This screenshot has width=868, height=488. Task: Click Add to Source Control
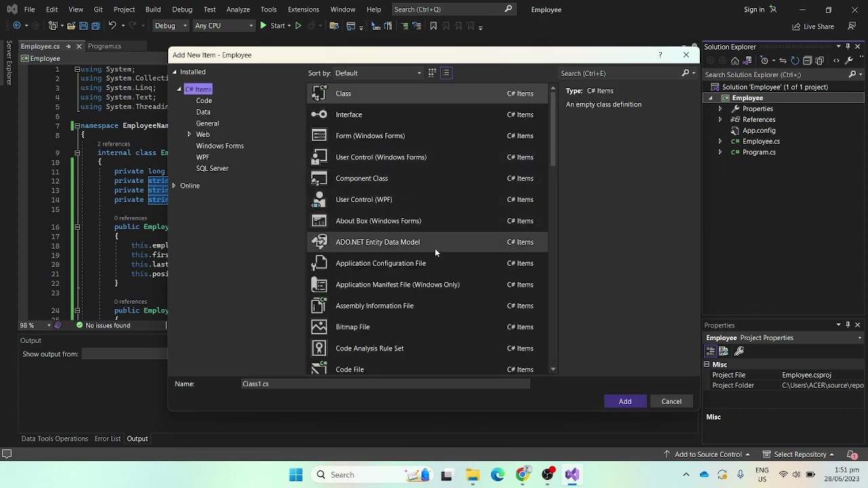pyautogui.click(x=707, y=454)
